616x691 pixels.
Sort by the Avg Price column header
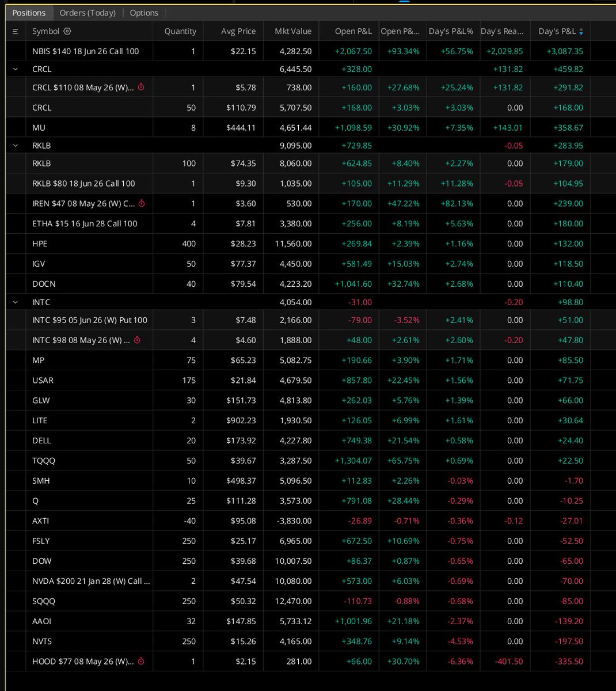pos(238,32)
